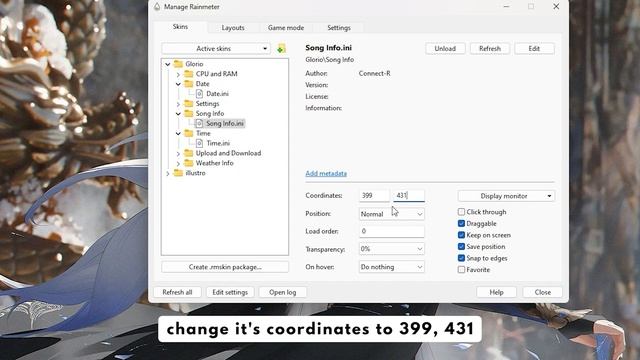Image resolution: width=640 pixels, height=360 pixels.
Task: Open the Game mode tab
Action: point(286,28)
